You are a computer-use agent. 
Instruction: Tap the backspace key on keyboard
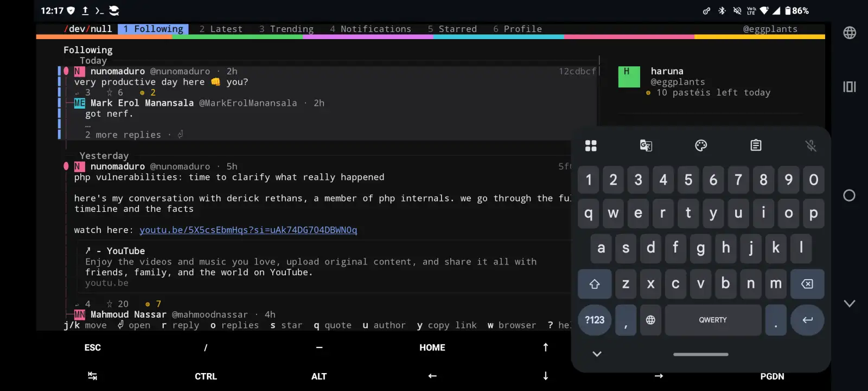pyautogui.click(x=807, y=284)
